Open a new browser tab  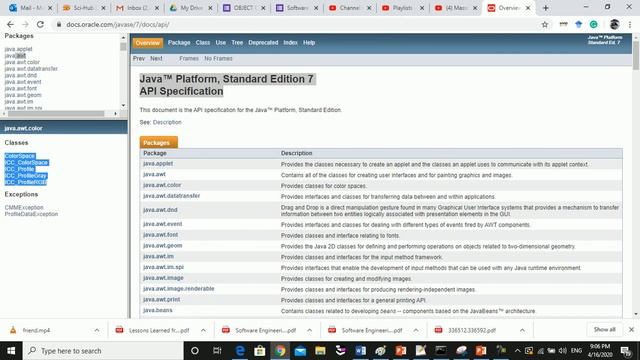[x=545, y=8]
